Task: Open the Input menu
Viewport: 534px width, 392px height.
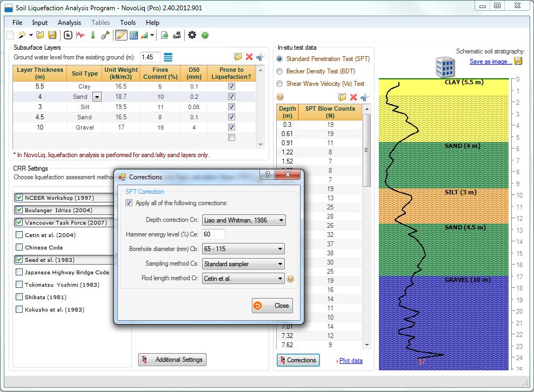Action: click(x=40, y=23)
